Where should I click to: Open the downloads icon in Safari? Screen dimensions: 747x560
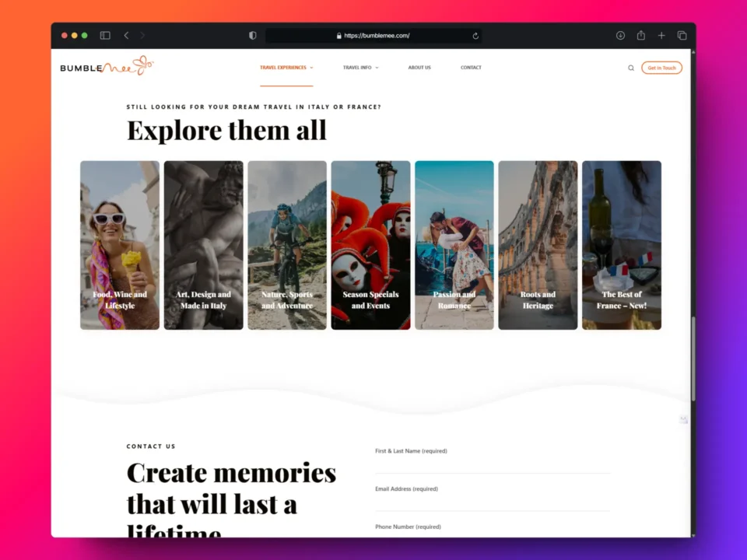pyautogui.click(x=620, y=35)
